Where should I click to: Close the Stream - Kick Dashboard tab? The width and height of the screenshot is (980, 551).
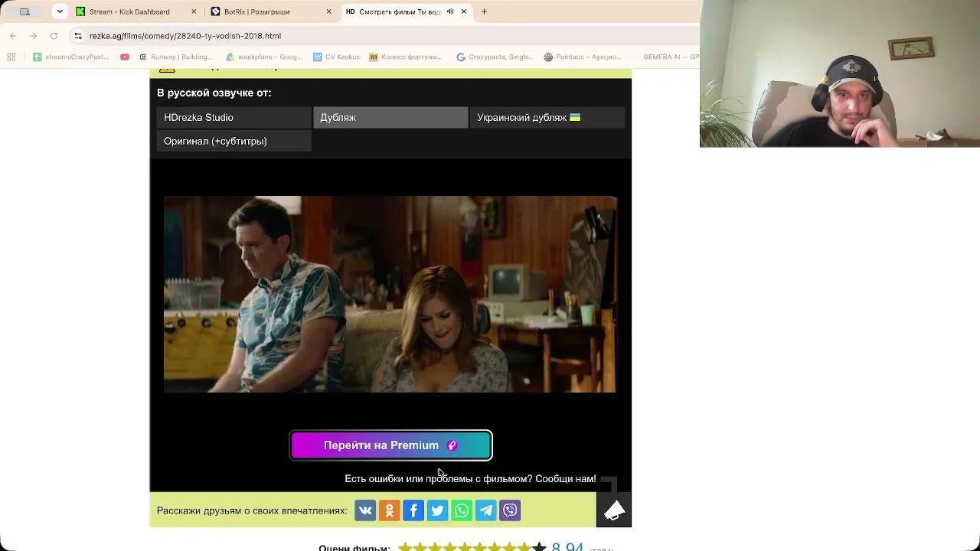click(194, 11)
